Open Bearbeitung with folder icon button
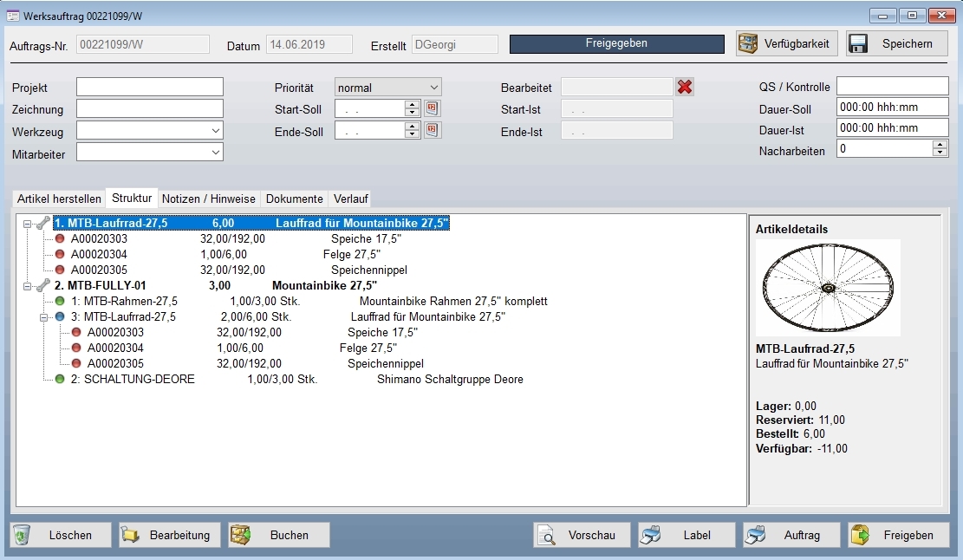Viewport: 963px width, 560px height. click(x=170, y=535)
